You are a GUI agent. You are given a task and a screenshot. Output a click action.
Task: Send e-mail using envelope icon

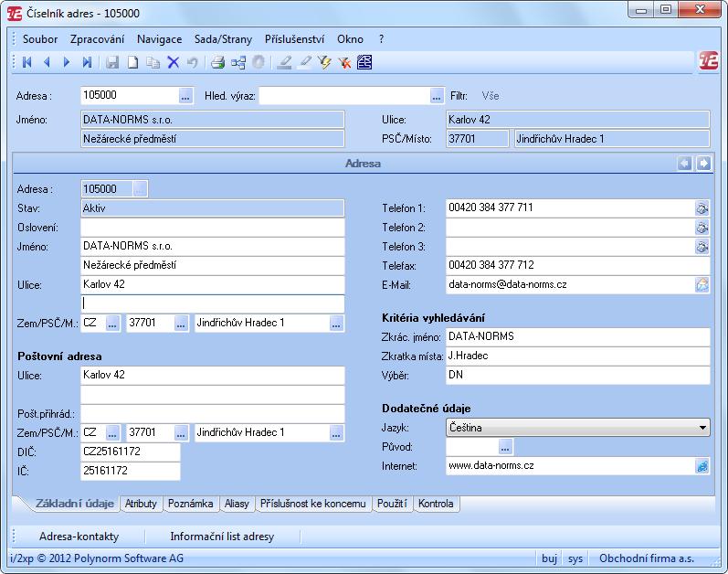click(702, 284)
